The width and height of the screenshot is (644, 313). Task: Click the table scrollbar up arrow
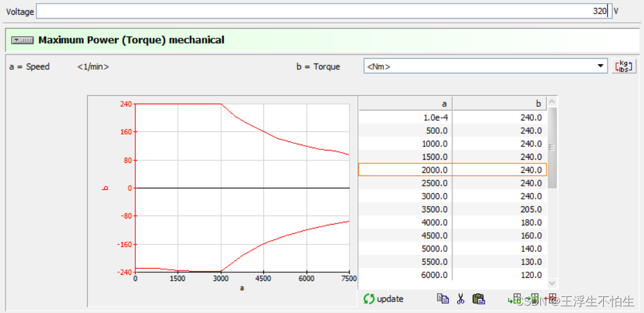pos(552,102)
